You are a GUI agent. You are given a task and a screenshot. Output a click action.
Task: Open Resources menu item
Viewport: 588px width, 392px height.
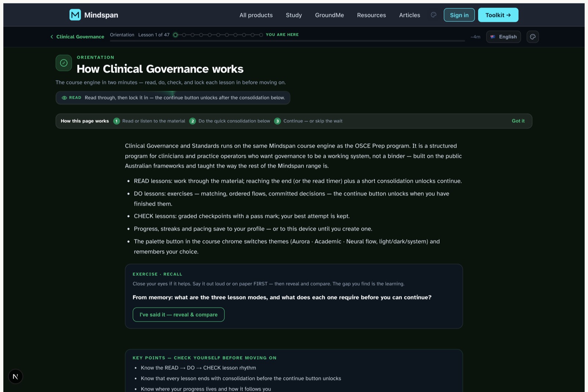point(372,15)
